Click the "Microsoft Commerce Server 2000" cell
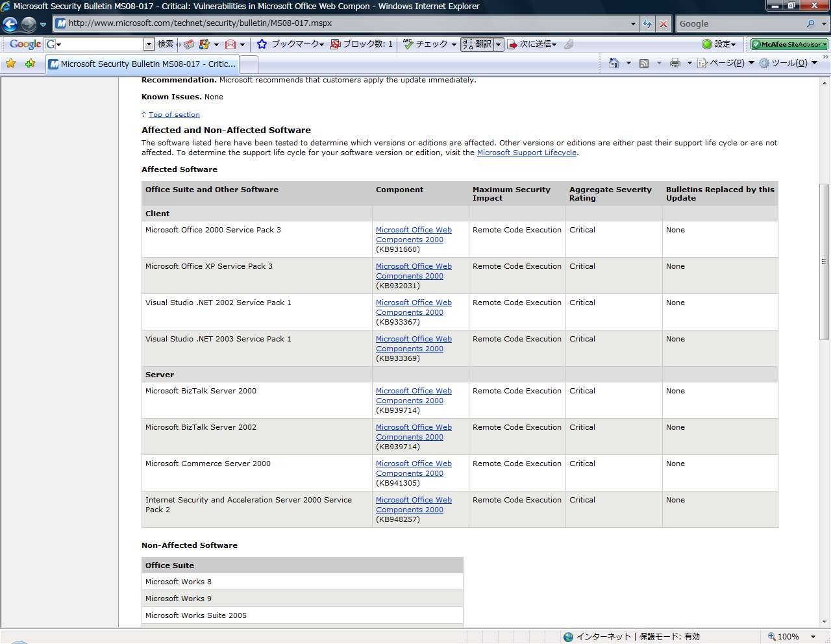This screenshot has width=831, height=644. [256, 473]
